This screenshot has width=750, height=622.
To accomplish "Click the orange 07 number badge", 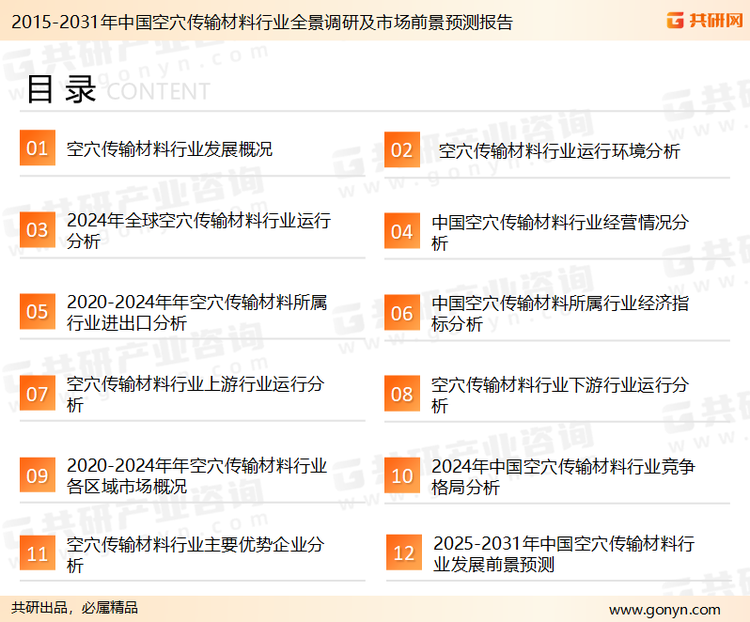I will (x=37, y=394).
